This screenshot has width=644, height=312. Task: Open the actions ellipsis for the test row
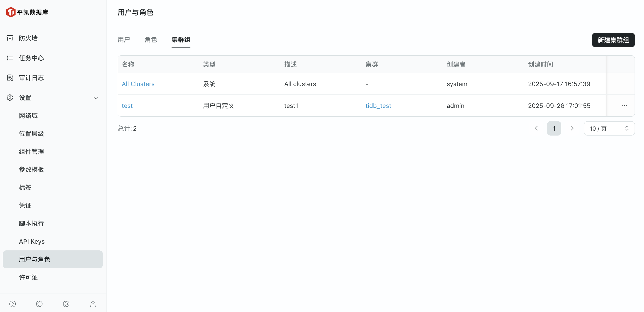[x=624, y=106]
